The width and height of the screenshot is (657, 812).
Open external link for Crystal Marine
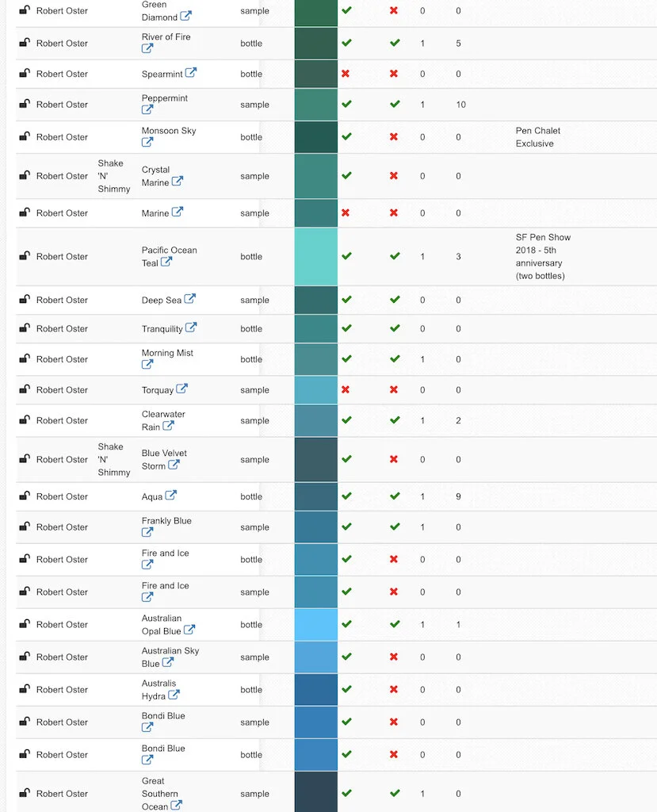[177, 182]
